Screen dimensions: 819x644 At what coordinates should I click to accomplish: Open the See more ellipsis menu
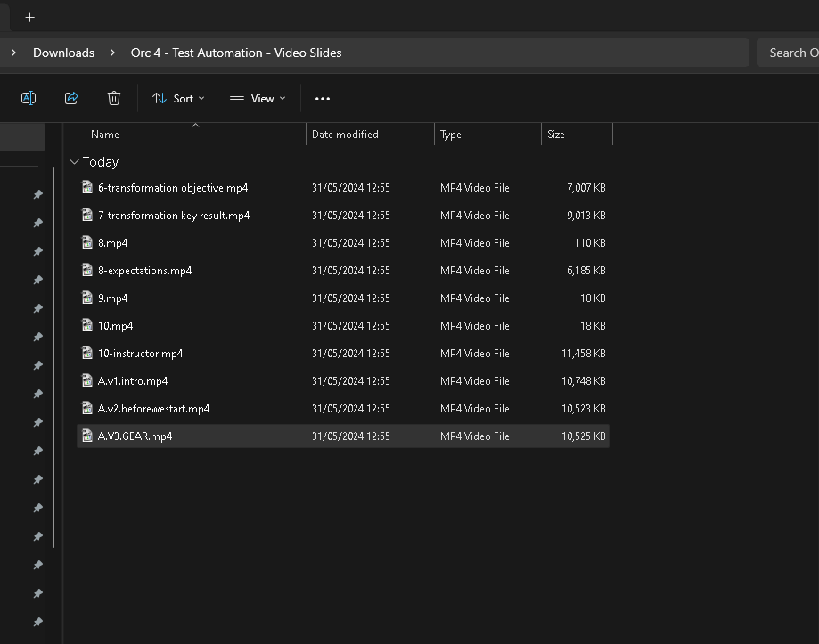[323, 98]
